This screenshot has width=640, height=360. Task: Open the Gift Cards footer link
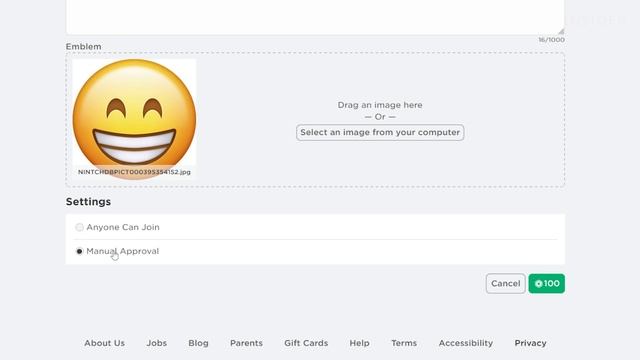[306, 343]
